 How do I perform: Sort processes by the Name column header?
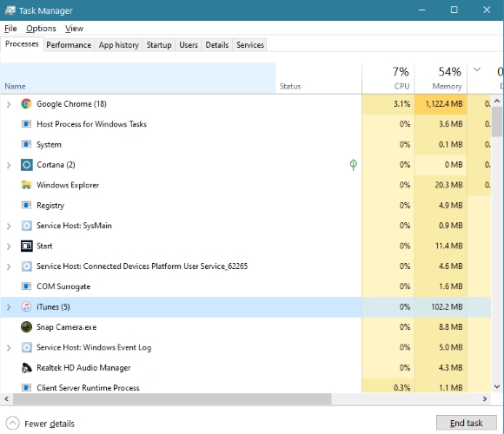[x=138, y=78]
